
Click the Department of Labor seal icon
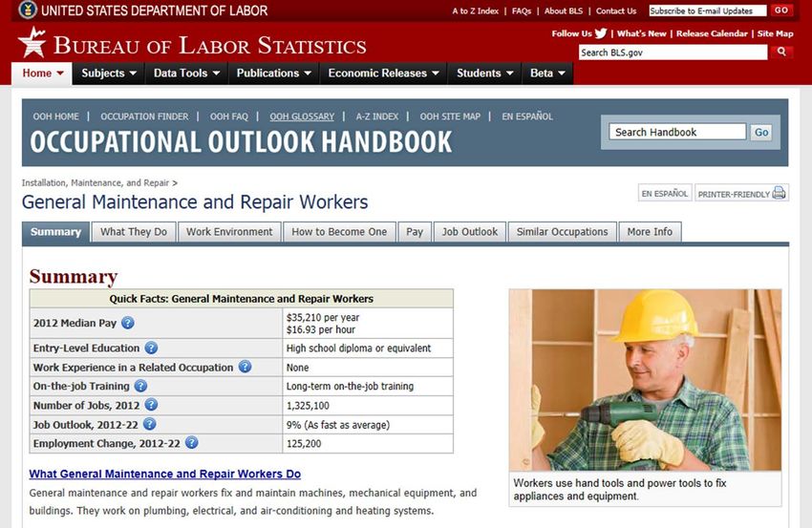[28, 10]
